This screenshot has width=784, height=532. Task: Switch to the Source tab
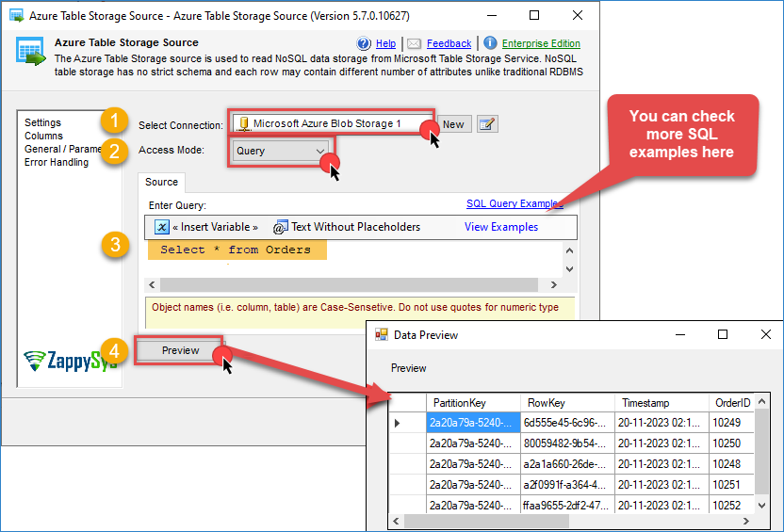coord(161,182)
